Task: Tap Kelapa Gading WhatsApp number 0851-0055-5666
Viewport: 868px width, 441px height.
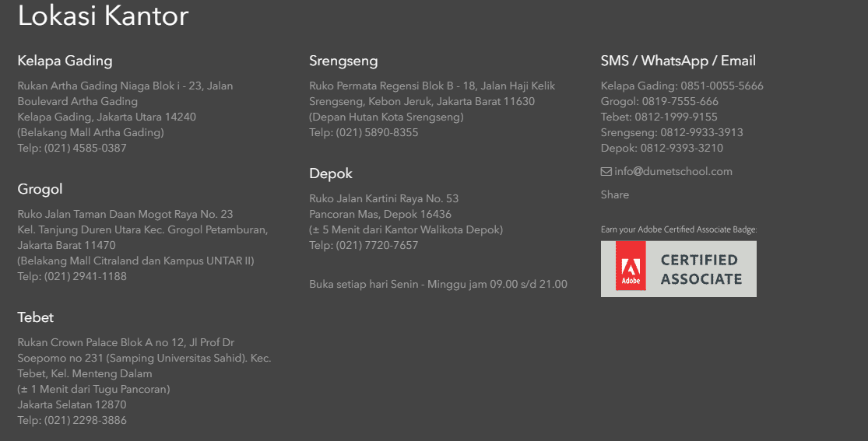Action: [722, 86]
